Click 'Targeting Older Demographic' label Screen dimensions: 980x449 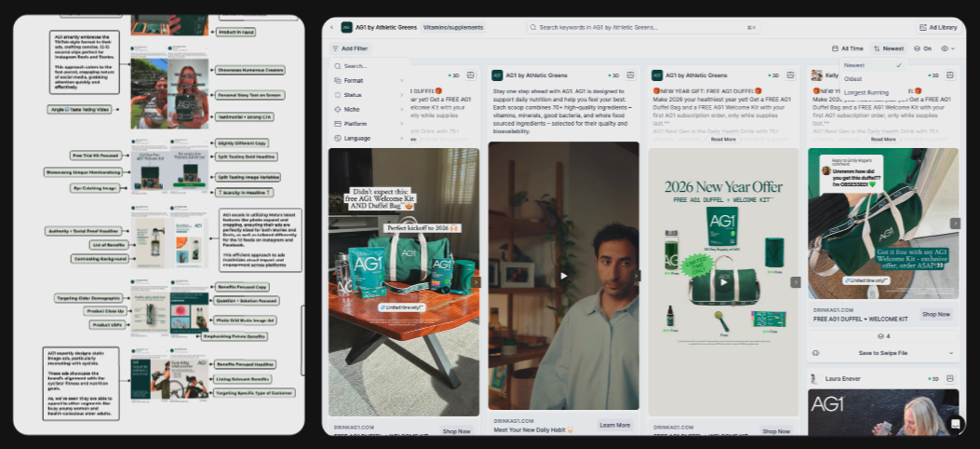click(x=88, y=298)
